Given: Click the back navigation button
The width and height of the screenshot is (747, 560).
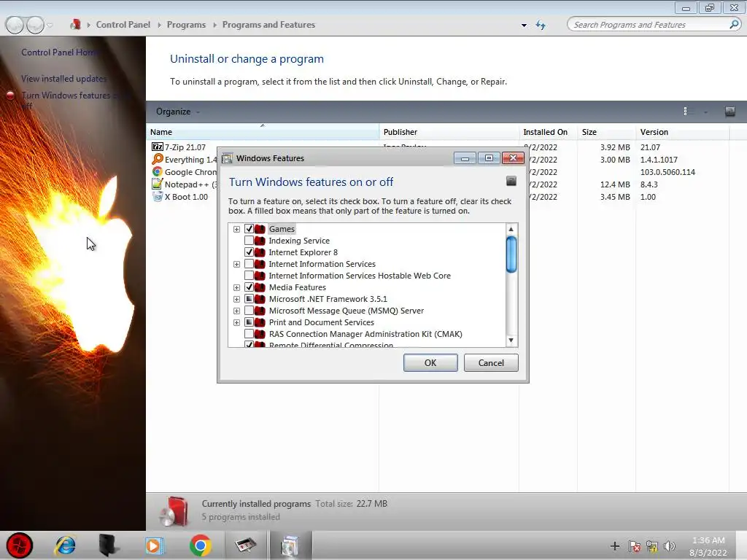Looking at the screenshot, I should point(15,25).
